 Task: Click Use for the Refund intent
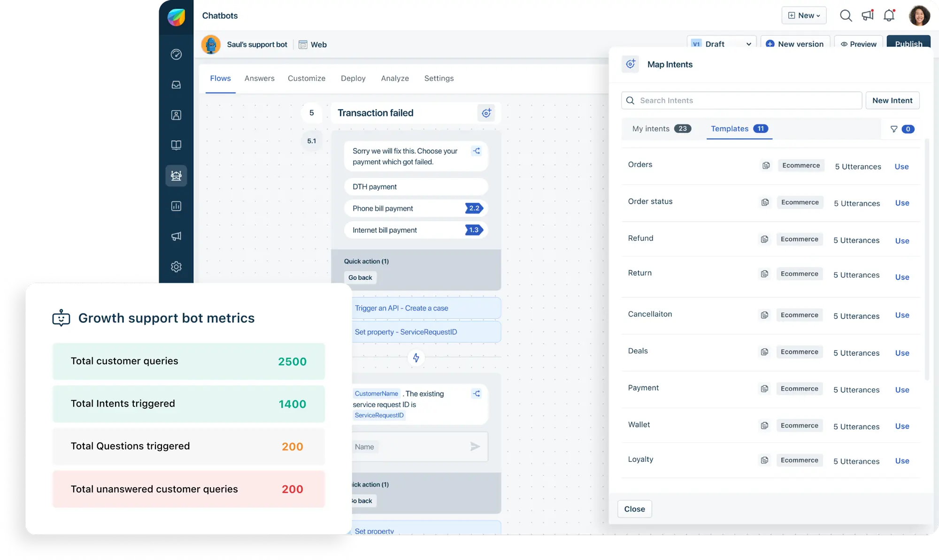click(x=902, y=241)
